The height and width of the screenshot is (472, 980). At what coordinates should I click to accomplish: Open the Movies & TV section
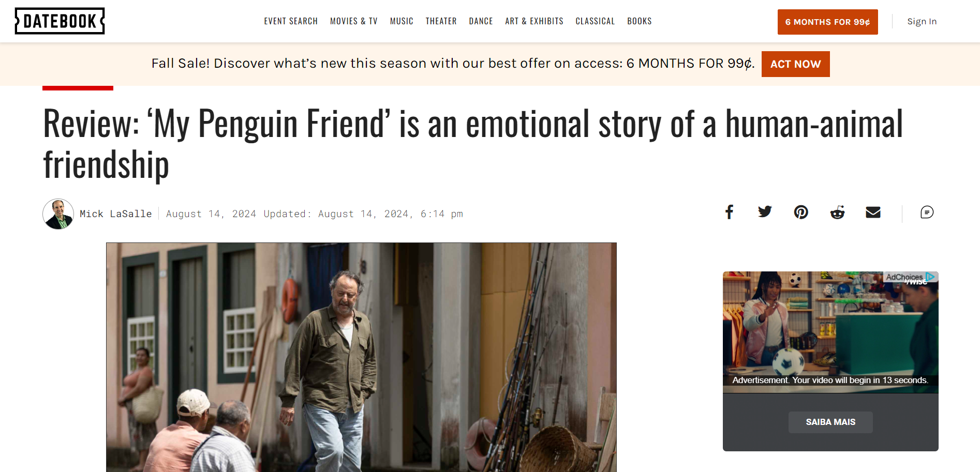tap(354, 21)
